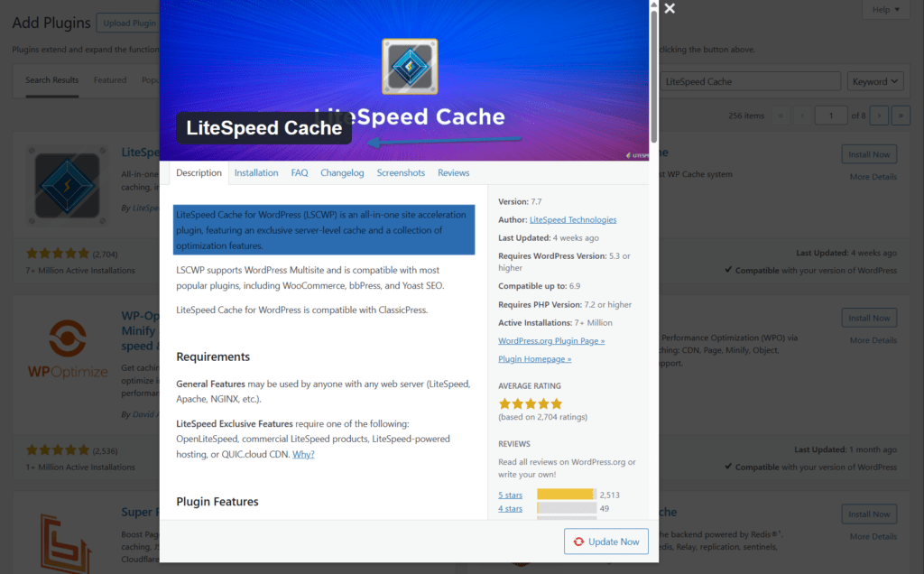Click the page number input field
The width and height of the screenshot is (924, 574).
(831, 115)
